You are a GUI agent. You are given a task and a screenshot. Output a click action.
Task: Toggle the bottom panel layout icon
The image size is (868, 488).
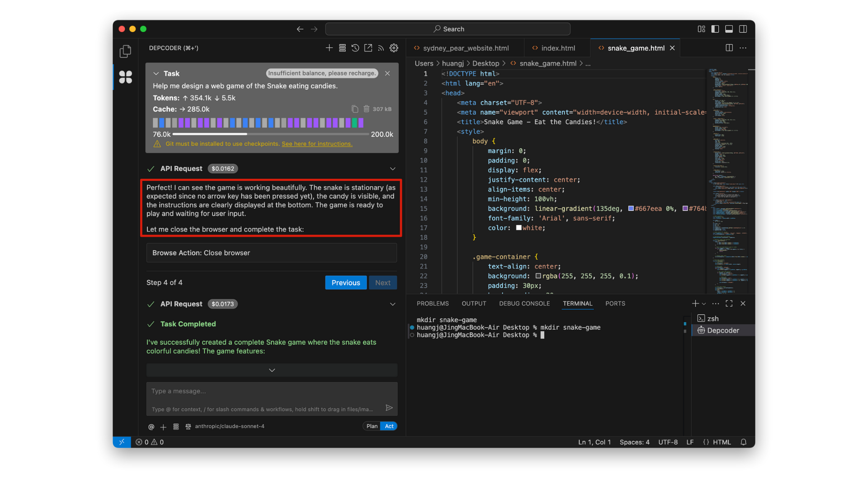(x=729, y=29)
